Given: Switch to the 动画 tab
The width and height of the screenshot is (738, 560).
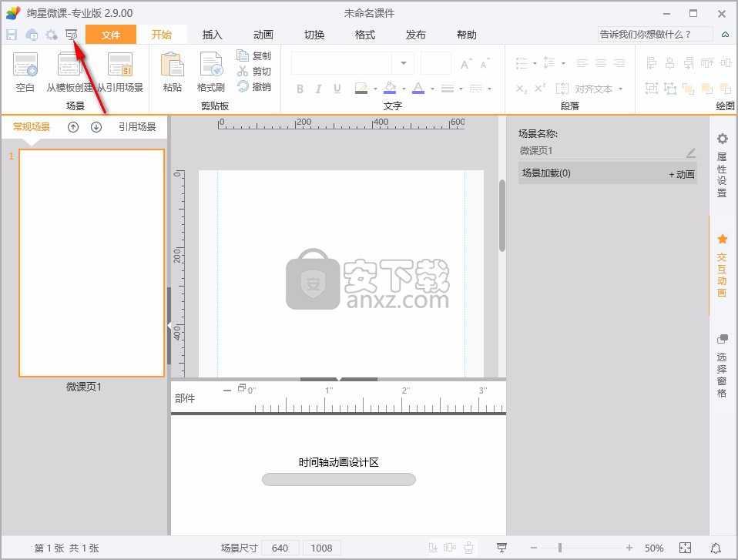Looking at the screenshot, I should click(263, 35).
